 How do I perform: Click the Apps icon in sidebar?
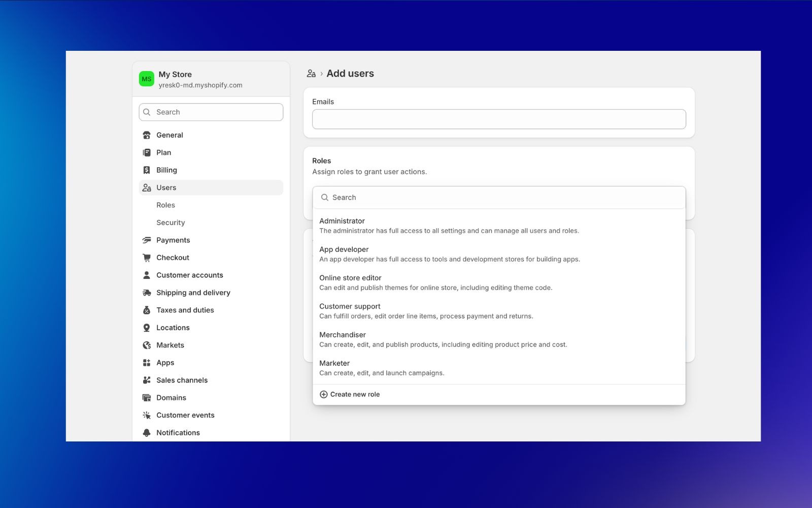pos(147,362)
